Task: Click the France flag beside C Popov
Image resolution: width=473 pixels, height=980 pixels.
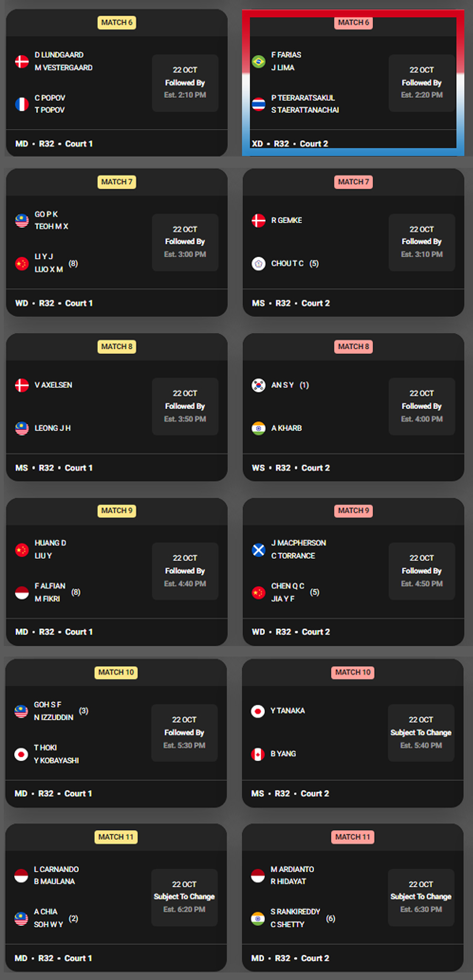Action: [22, 104]
